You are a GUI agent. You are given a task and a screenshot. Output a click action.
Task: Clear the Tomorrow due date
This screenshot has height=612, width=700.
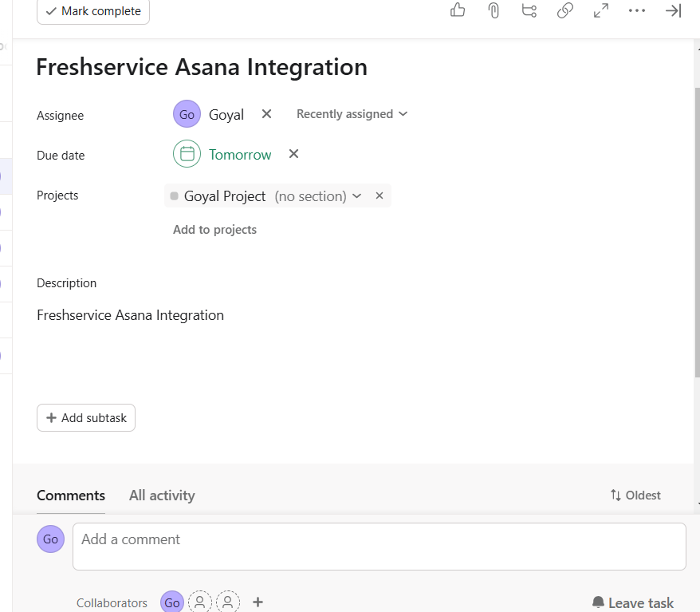(x=293, y=154)
